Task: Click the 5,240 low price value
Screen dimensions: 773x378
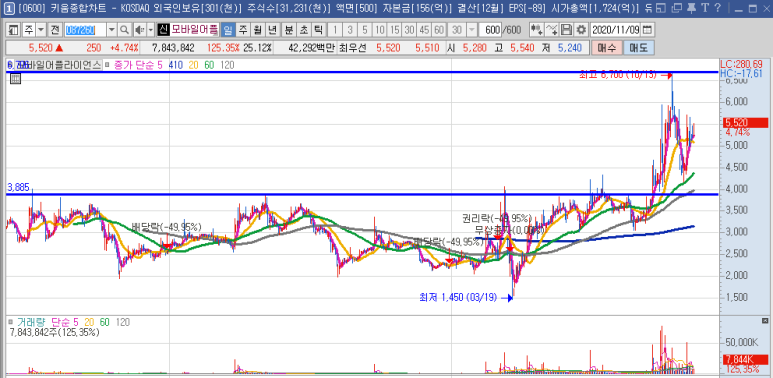Action: pos(570,48)
